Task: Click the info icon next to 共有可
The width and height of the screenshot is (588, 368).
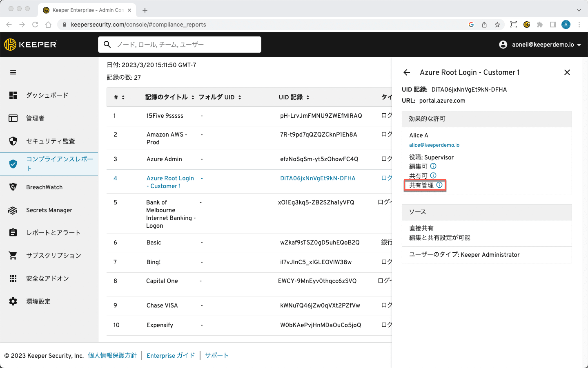Action: 433,175
